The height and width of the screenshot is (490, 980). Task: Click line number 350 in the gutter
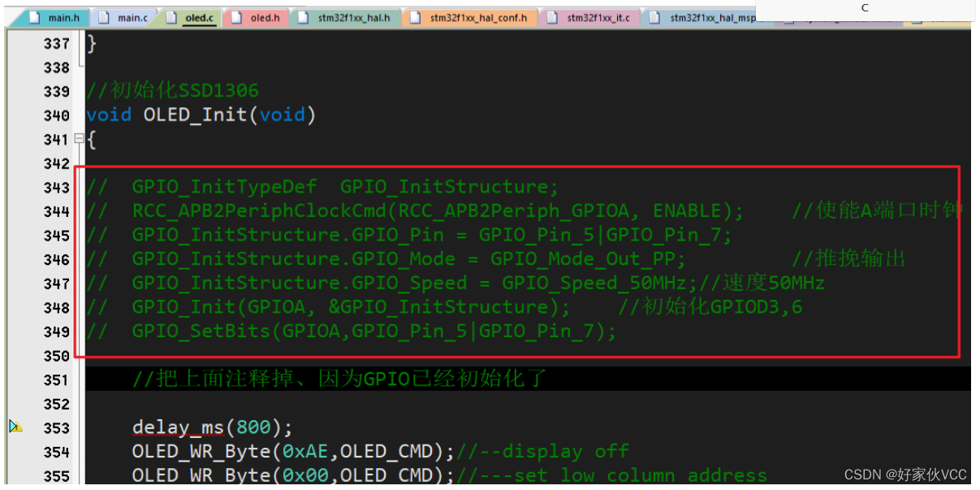pos(56,356)
